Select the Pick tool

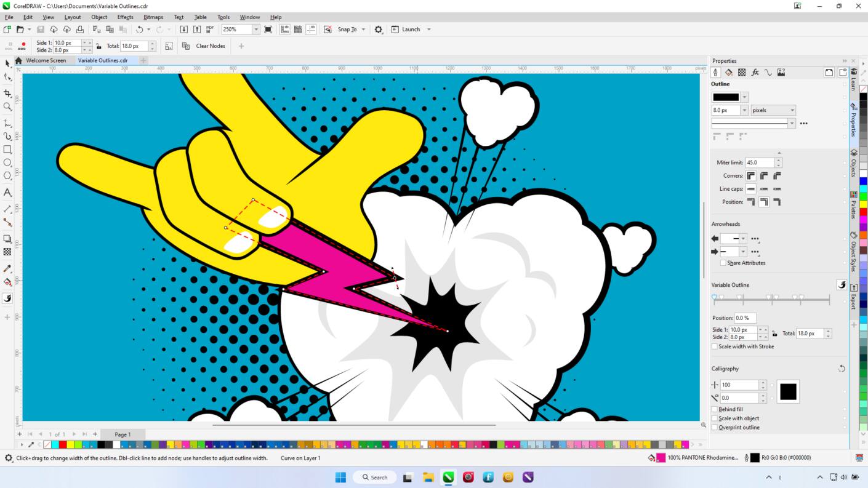[x=8, y=63]
